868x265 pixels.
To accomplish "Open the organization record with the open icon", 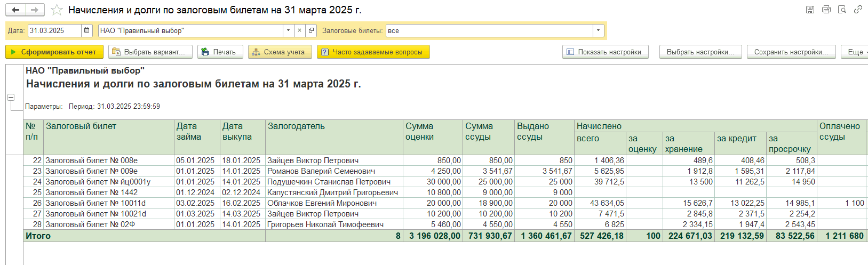I will 312,30.
